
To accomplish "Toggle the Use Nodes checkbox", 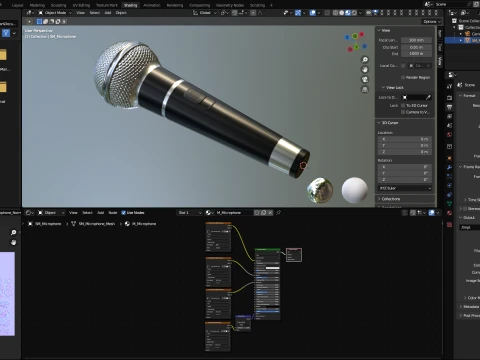I will (x=124, y=213).
